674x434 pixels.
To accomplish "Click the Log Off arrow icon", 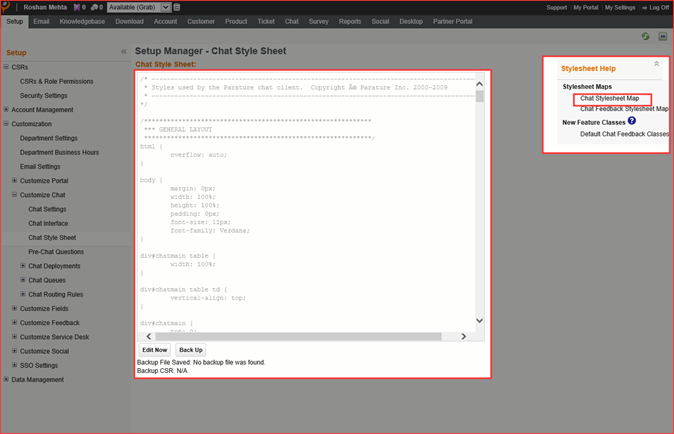I will click(x=644, y=7).
